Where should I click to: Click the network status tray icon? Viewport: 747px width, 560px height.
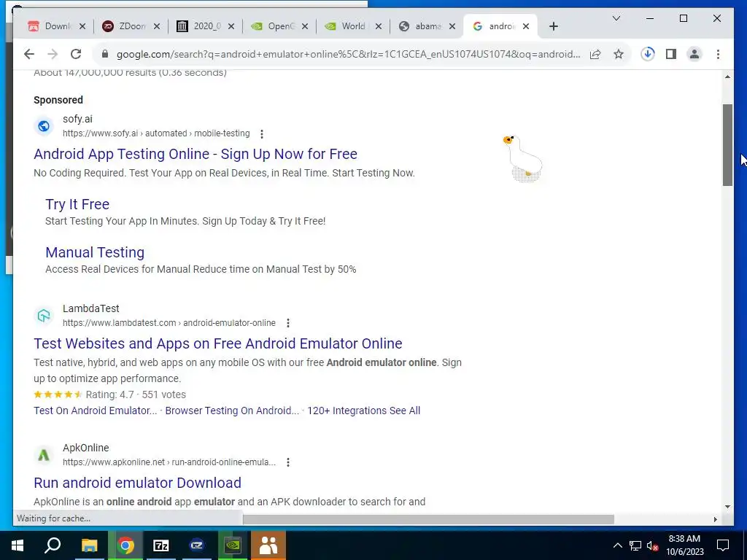(635, 545)
